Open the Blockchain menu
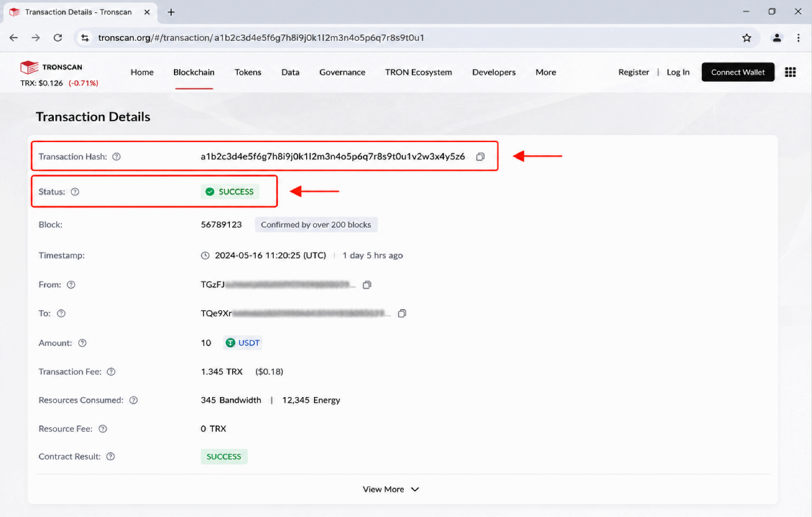This screenshot has height=517, width=812. pyautogui.click(x=194, y=72)
